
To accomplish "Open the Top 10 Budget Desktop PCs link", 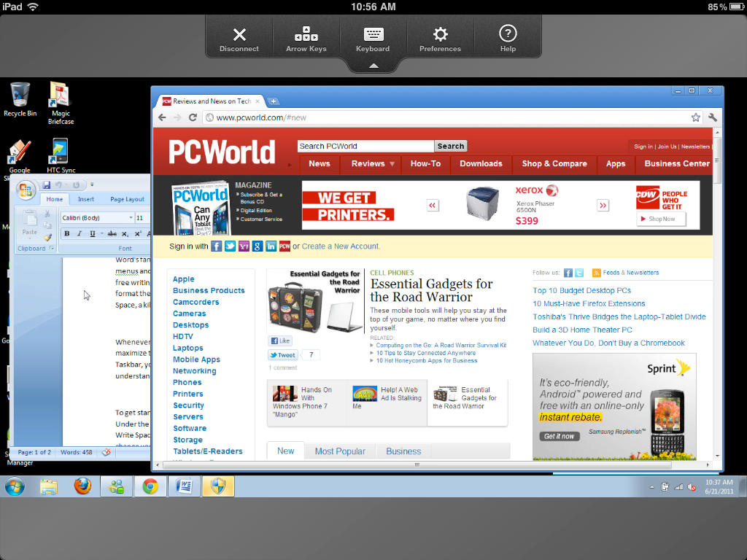I will click(581, 290).
